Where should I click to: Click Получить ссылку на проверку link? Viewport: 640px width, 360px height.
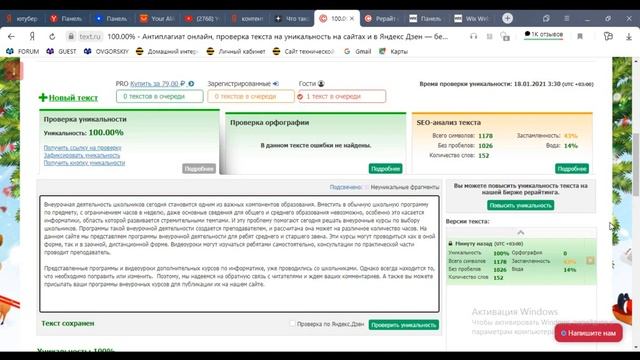pos(82,148)
